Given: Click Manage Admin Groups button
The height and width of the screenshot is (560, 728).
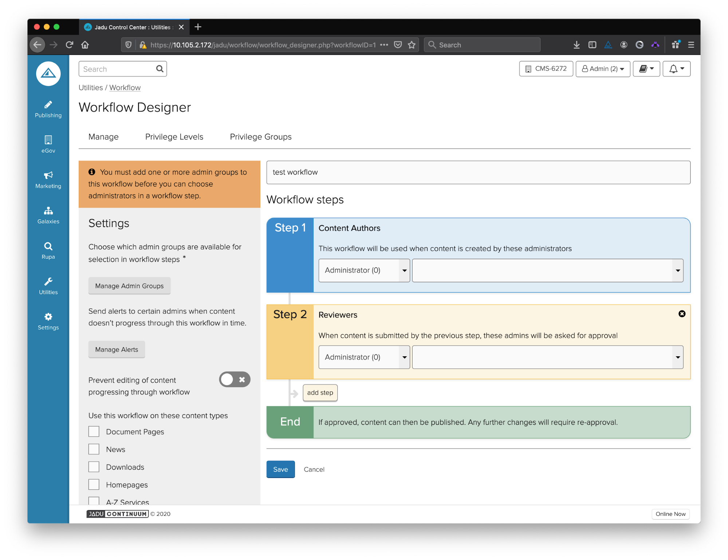Looking at the screenshot, I should pos(129,286).
